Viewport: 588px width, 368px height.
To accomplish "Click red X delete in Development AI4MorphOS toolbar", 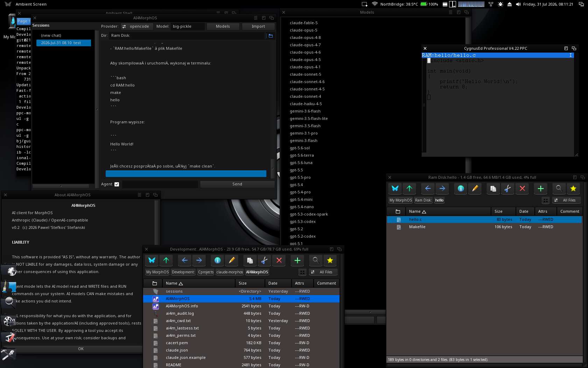I will (x=279, y=260).
